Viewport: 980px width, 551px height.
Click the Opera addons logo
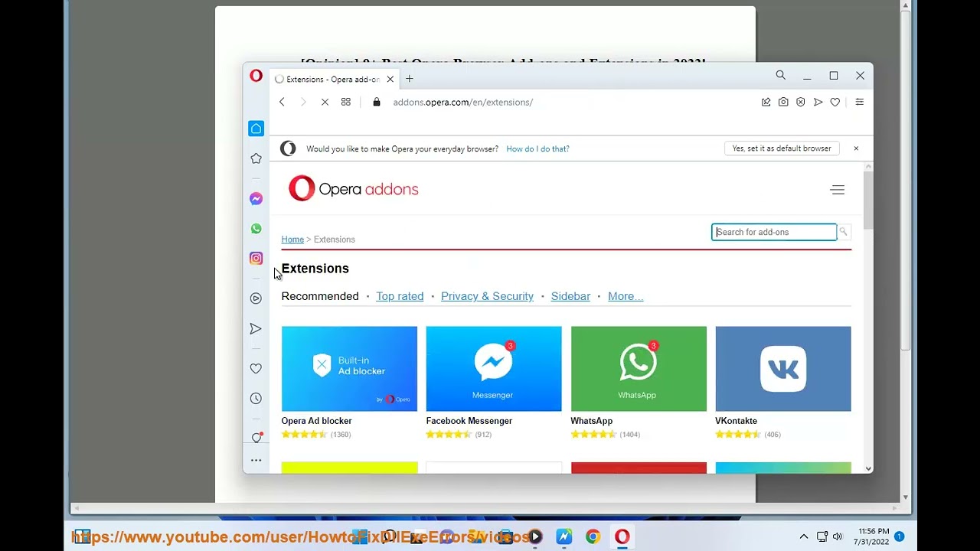pos(353,189)
